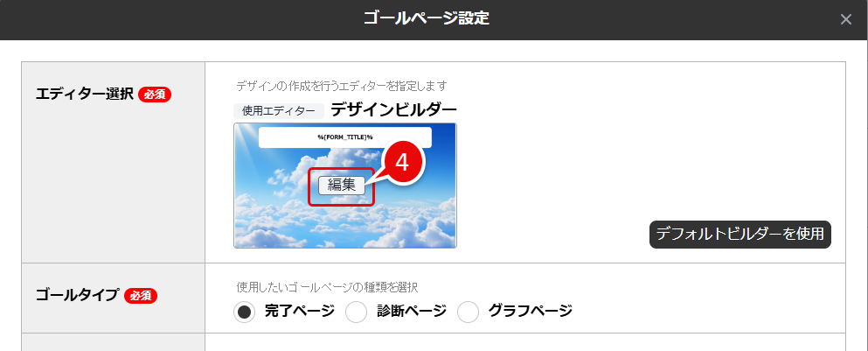Click the 編集 button on the preview
Viewport: 868px width, 351px height.
pyautogui.click(x=342, y=186)
